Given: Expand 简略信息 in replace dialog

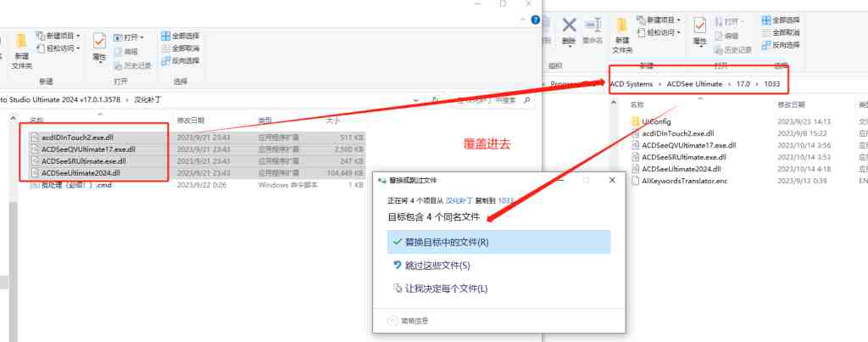Looking at the screenshot, I should (409, 321).
